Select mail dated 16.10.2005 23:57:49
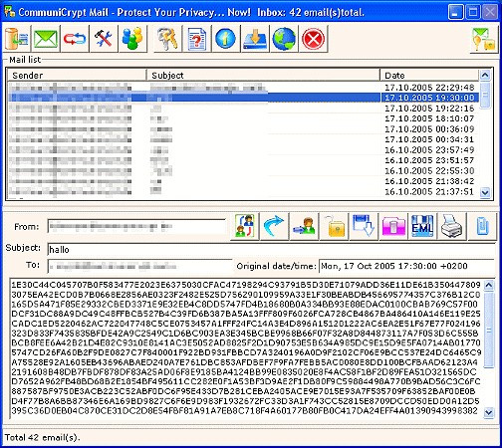 pos(243,150)
